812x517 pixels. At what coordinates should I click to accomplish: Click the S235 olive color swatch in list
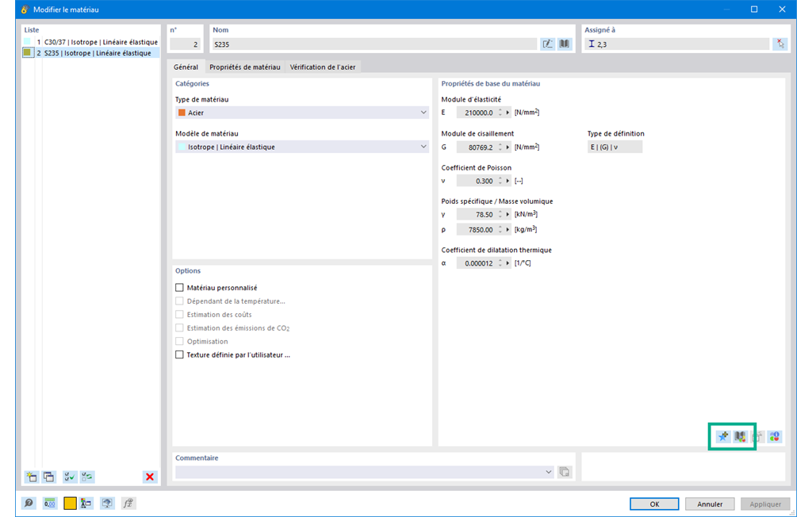(27, 52)
